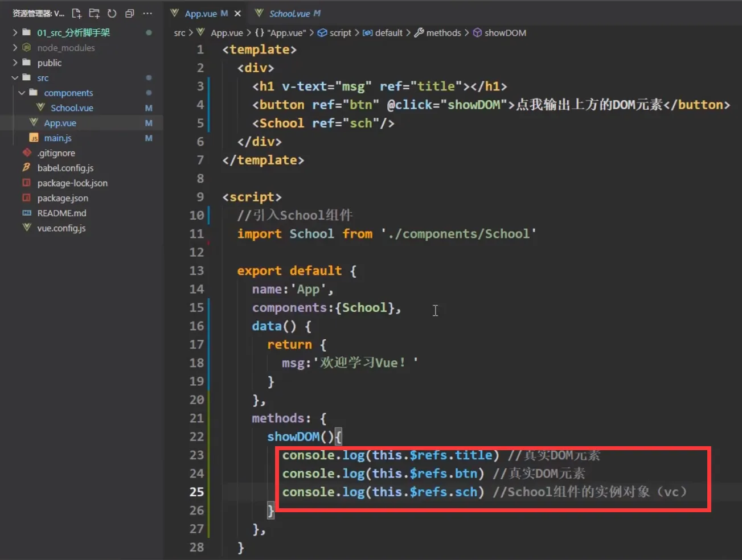Click the 'export default {' code line
742x560 pixels.
297,271
